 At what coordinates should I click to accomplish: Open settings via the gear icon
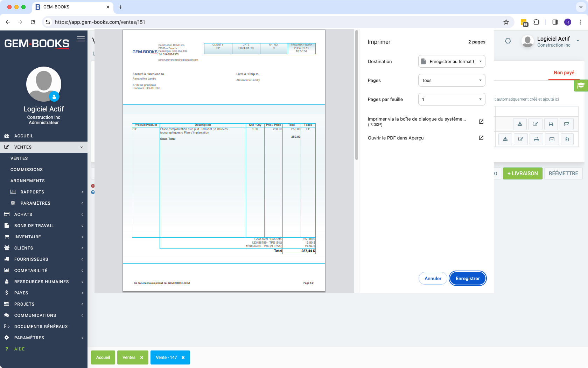[508, 41]
